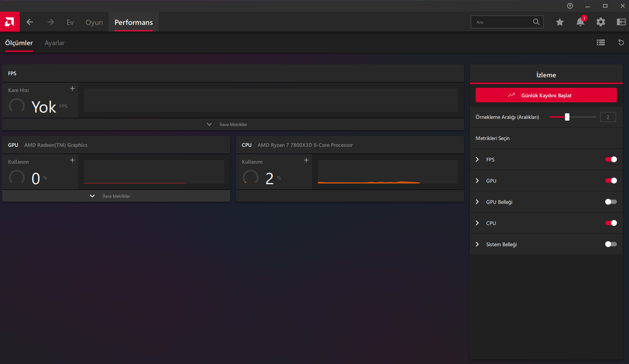
Task: Switch to list view icon
Action: click(601, 42)
